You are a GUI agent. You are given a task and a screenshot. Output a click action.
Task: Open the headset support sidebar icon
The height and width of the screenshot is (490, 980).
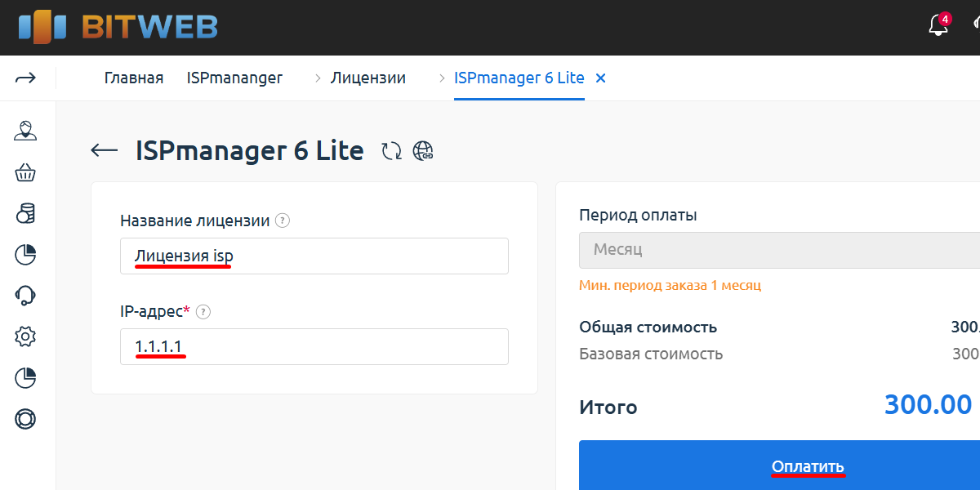[x=25, y=295]
